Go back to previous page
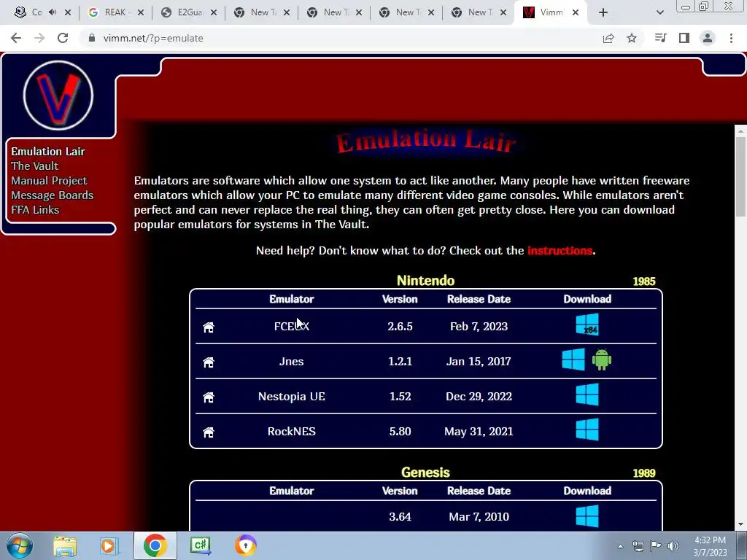 click(16, 38)
